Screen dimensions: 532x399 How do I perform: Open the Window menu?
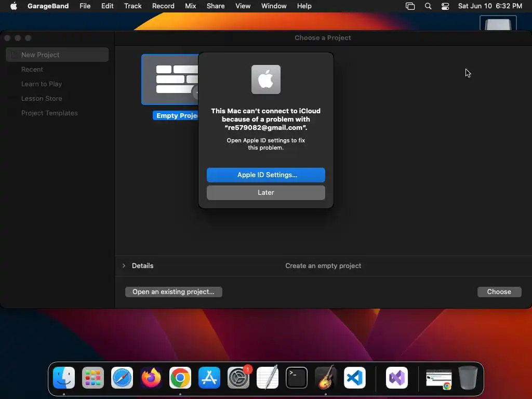coord(274,6)
